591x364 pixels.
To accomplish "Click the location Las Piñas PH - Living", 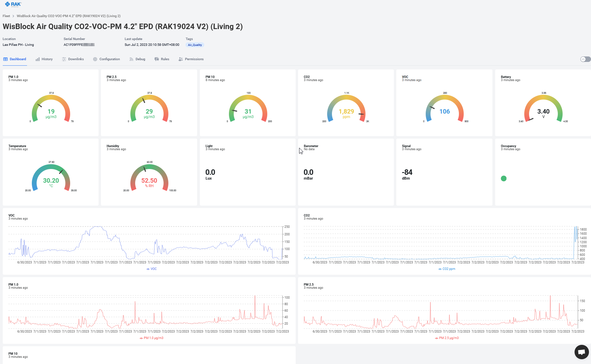I will (18, 45).
